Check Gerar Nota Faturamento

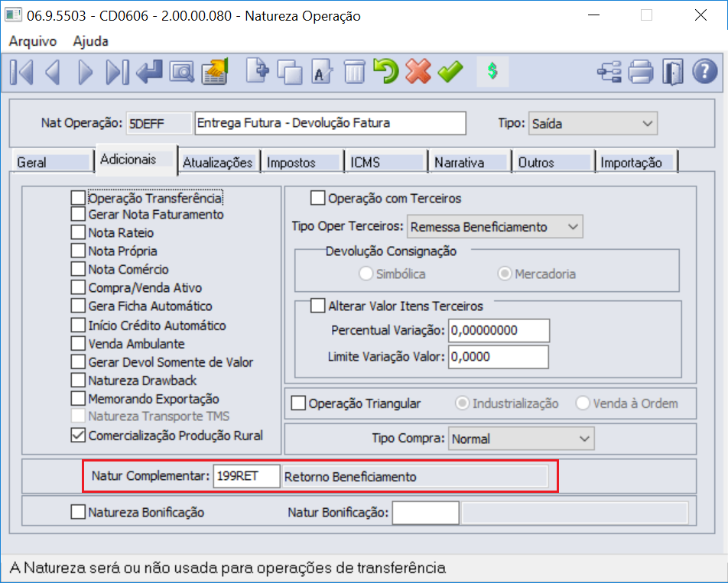point(78,214)
